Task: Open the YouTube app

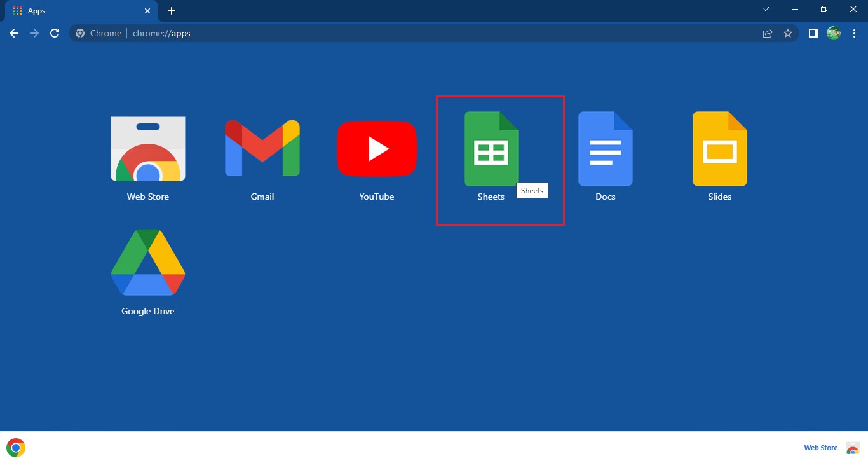Action: tap(376, 148)
